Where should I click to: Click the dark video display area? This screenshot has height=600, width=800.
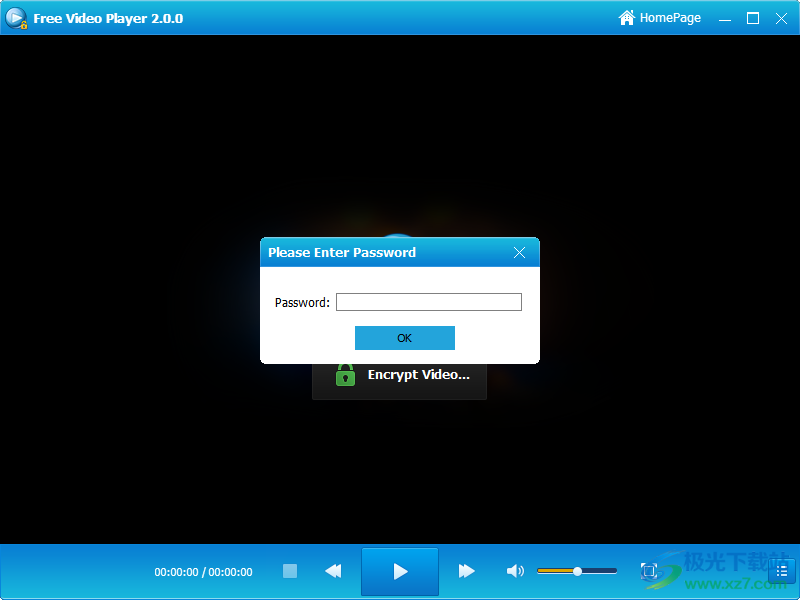tap(150, 150)
